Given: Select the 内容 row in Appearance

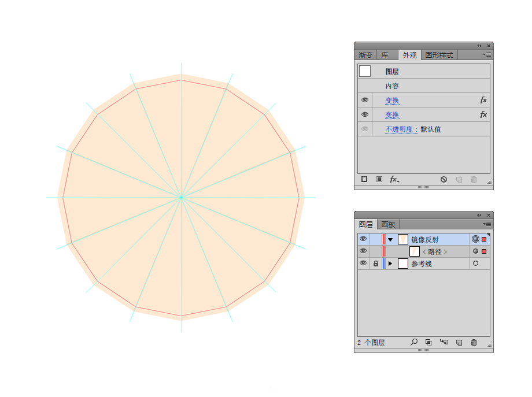Looking at the screenshot, I should pyautogui.click(x=424, y=86).
